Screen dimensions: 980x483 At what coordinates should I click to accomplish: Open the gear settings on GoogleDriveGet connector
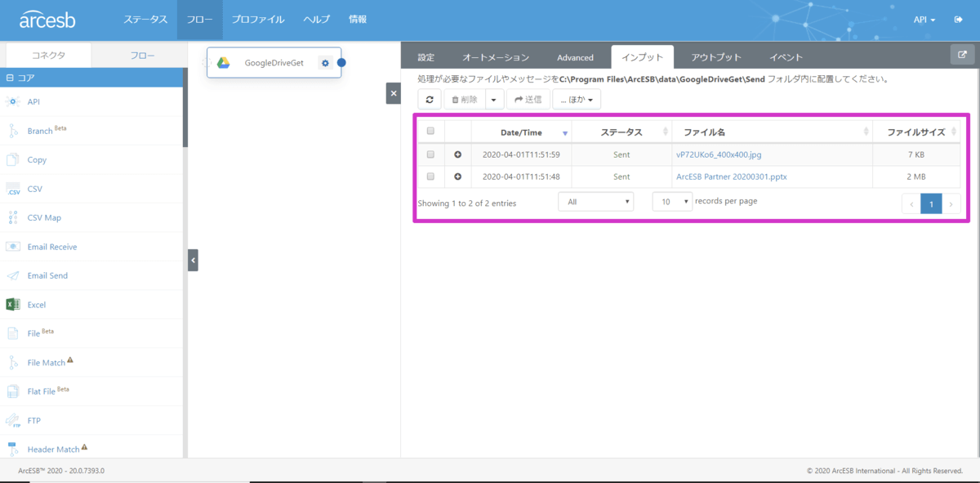pos(325,63)
